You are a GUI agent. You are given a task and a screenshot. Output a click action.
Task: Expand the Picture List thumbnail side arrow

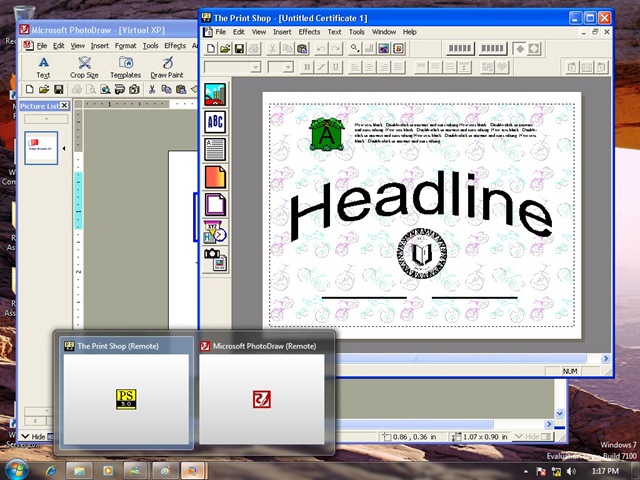pos(64,149)
